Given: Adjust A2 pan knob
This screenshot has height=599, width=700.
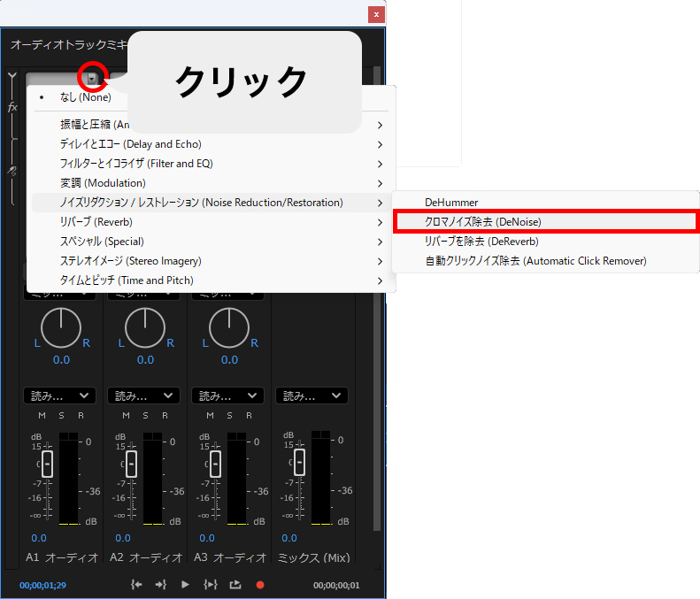Looking at the screenshot, I should point(145,327).
